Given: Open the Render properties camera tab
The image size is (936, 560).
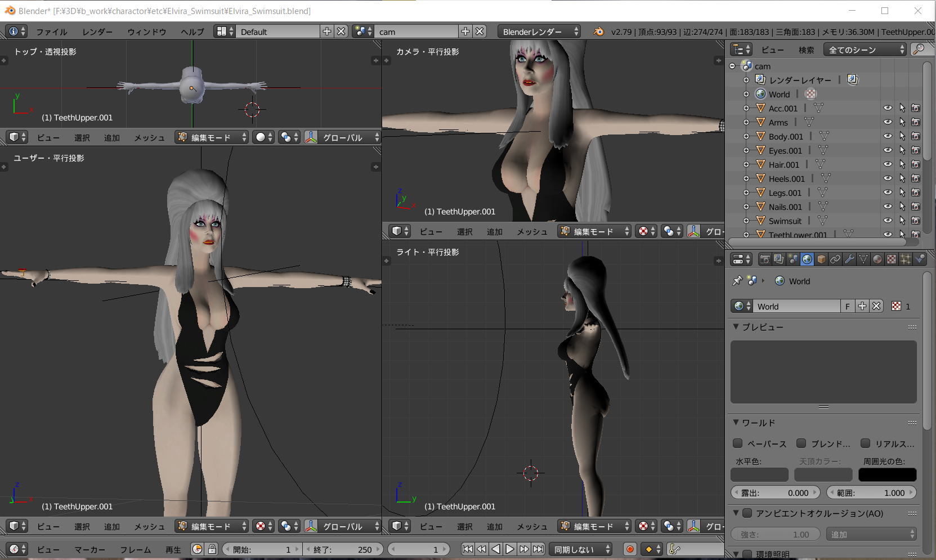Looking at the screenshot, I should pyautogui.click(x=765, y=259).
